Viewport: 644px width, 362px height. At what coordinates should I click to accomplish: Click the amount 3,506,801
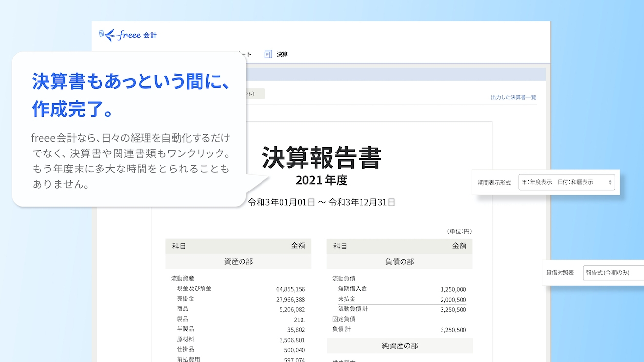point(292,340)
